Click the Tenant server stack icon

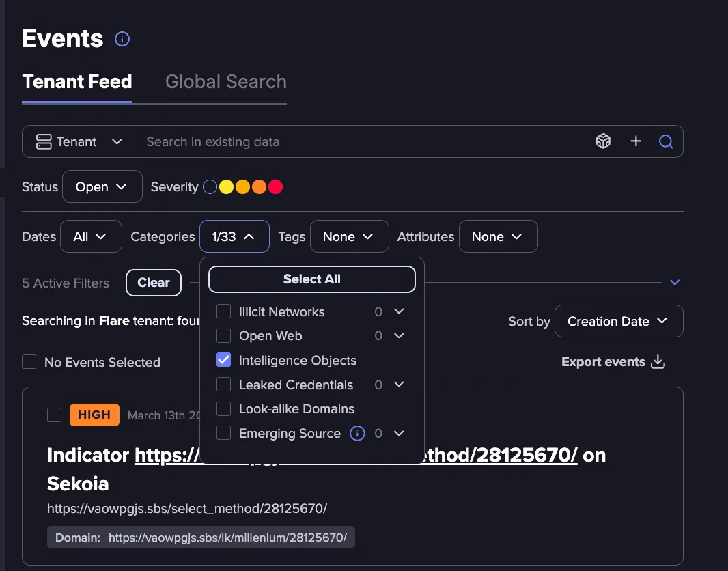tap(44, 141)
